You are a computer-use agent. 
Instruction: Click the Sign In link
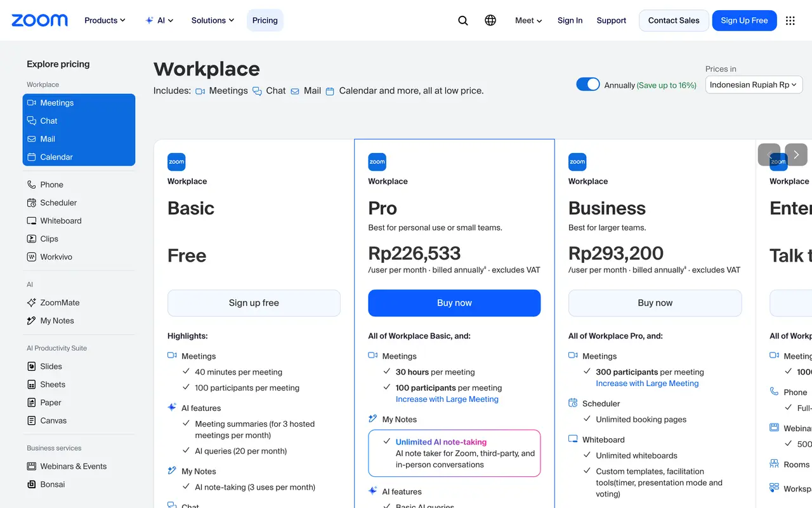pos(570,20)
